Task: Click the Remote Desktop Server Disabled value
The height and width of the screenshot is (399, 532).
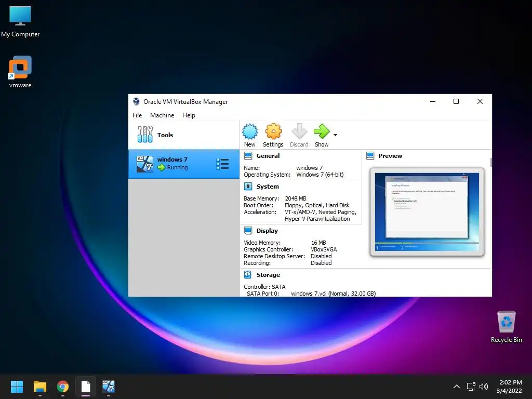Action: tap(321, 256)
